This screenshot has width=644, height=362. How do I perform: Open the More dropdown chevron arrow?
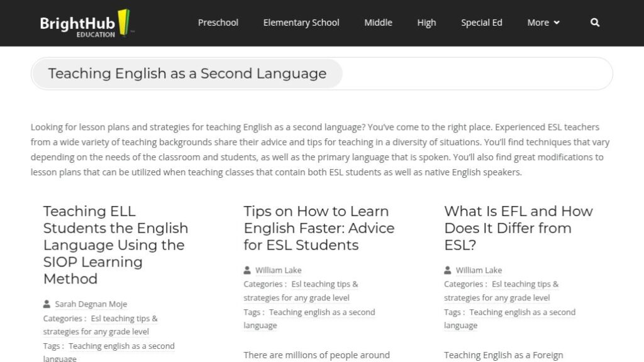(x=557, y=23)
